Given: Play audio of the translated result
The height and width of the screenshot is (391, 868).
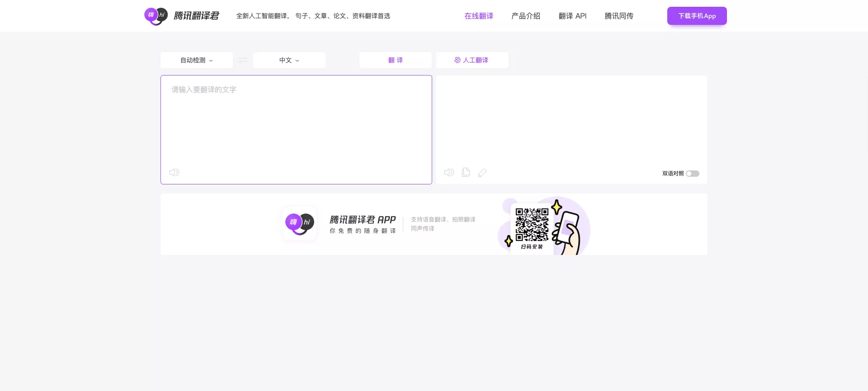Looking at the screenshot, I should [x=449, y=173].
